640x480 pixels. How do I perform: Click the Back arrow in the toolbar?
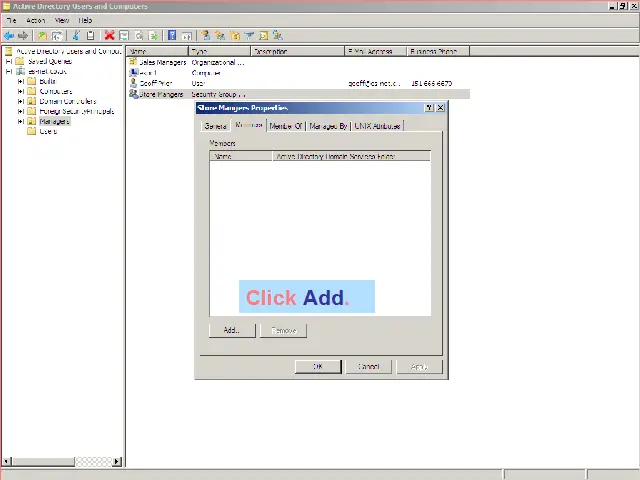click(x=9, y=36)
